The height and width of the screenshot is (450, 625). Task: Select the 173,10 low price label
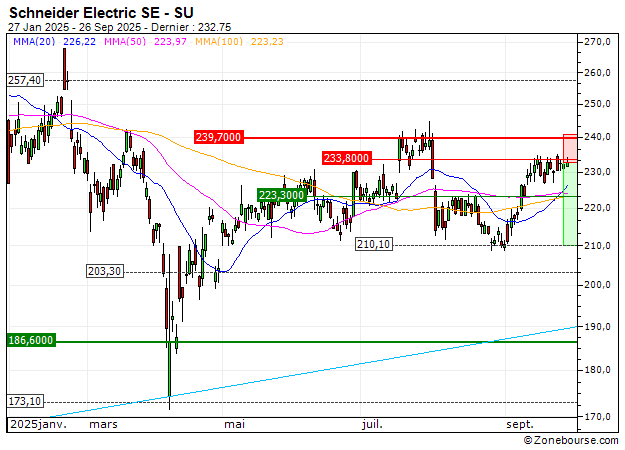coord(25,401)
